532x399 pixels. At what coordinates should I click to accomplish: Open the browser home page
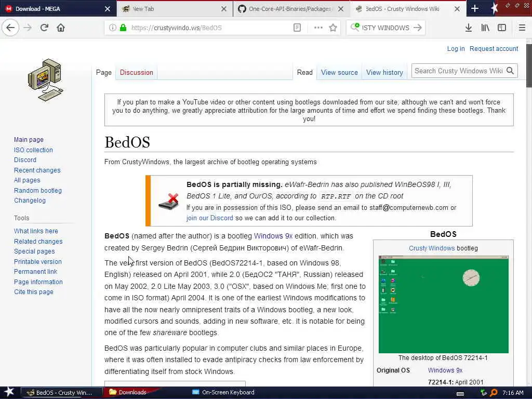[61, 28]
